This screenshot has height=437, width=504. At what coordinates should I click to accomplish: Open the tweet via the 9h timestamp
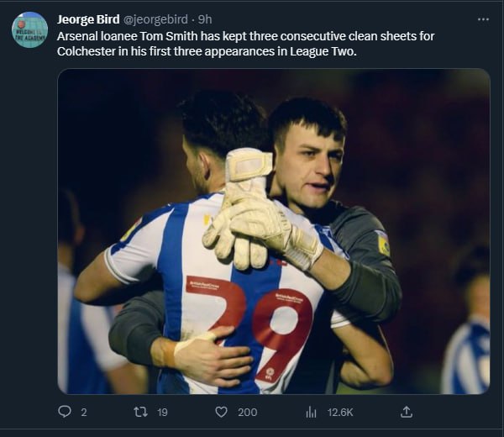(x=205, y=19)
